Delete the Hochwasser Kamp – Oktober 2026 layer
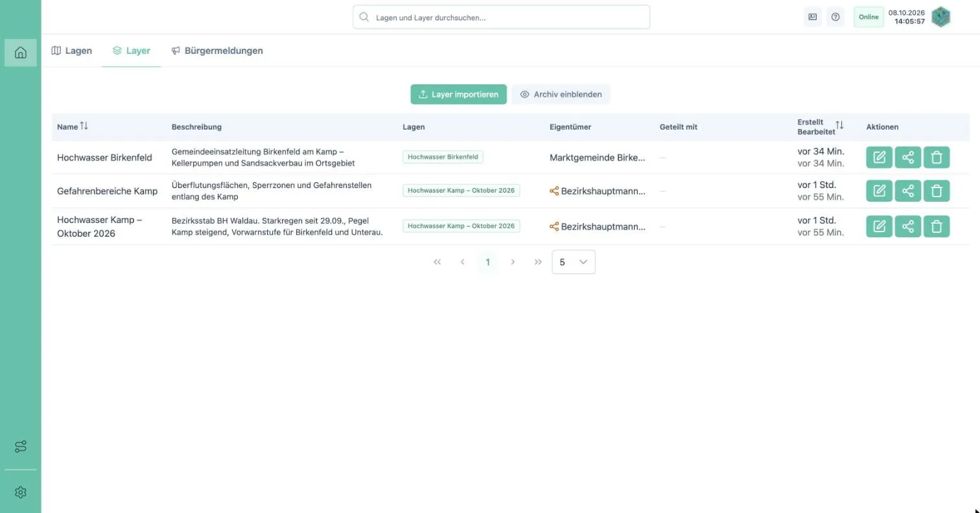The image size is (980, 513). pyautogui.click(x=937, y=226)
